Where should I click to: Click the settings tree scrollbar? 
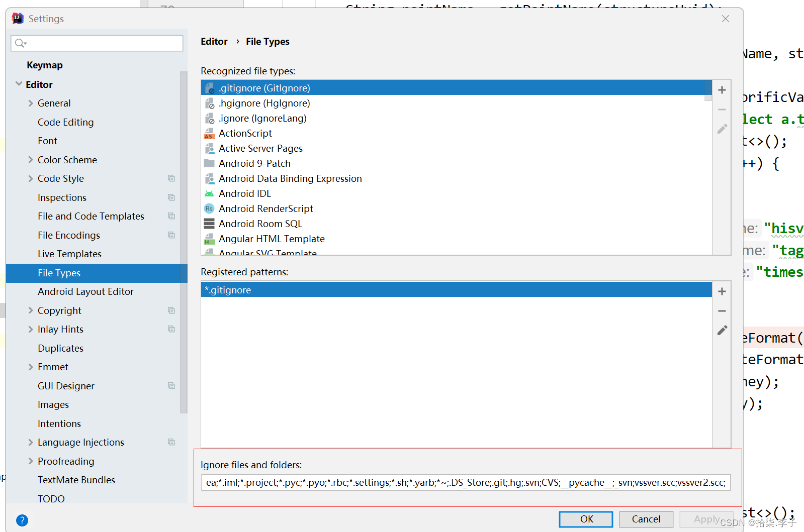[x=184, y=242]
